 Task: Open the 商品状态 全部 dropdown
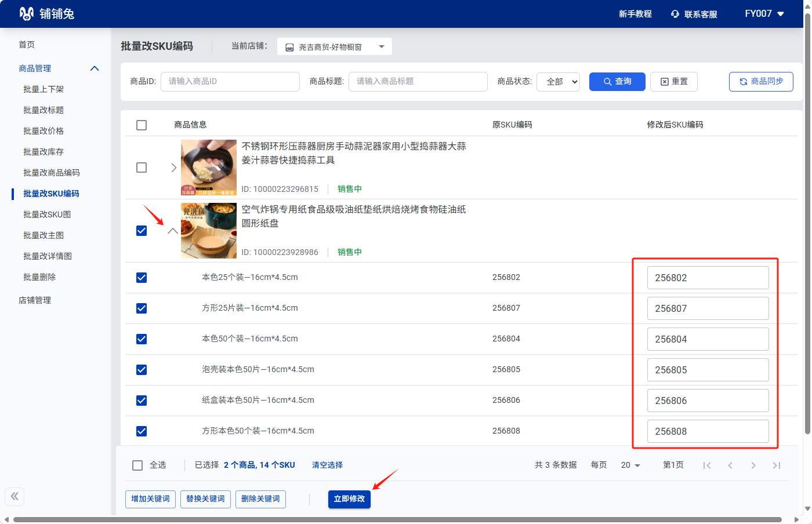coord(559,82)
